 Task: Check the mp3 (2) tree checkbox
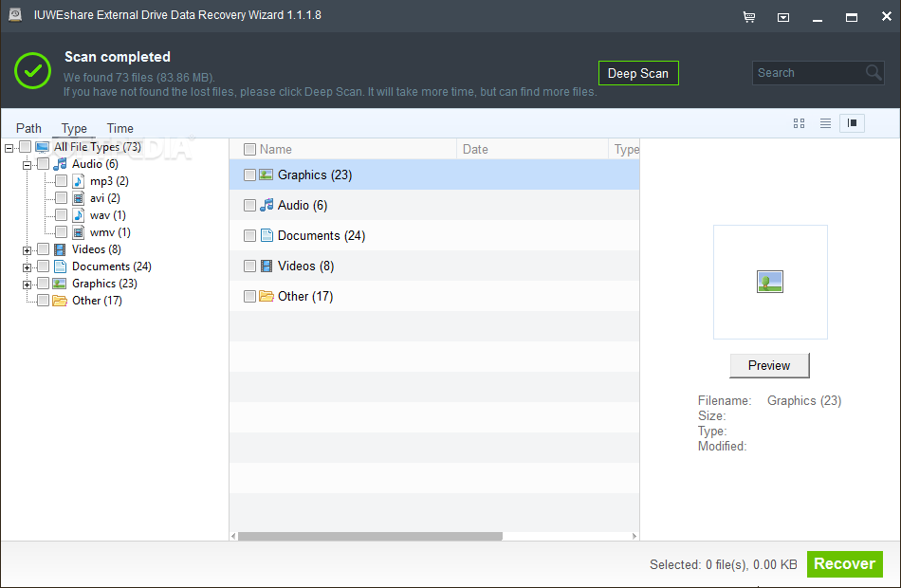click(61, 182)
